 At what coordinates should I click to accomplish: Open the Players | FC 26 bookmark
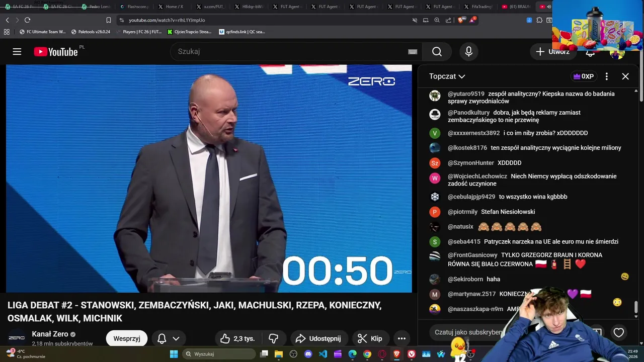coord(138,32)
